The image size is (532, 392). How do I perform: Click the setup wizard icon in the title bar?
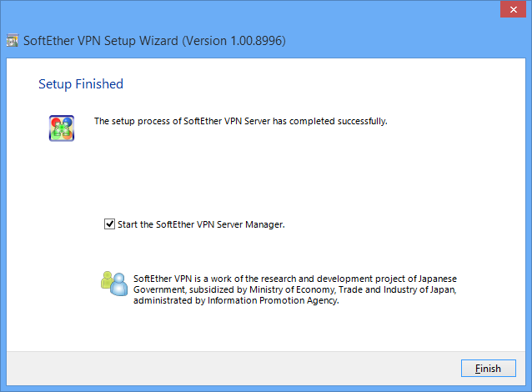(x=13, y=40)
